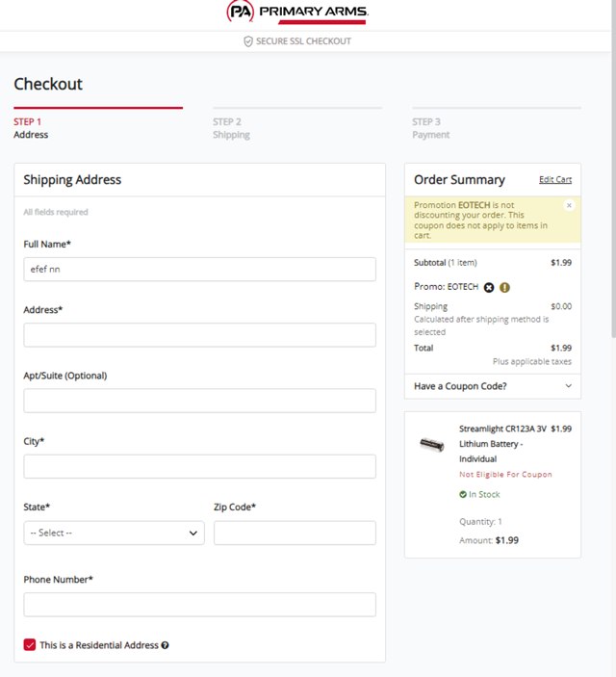
Task: Open the State select dropdown
Action: (114, 533)
